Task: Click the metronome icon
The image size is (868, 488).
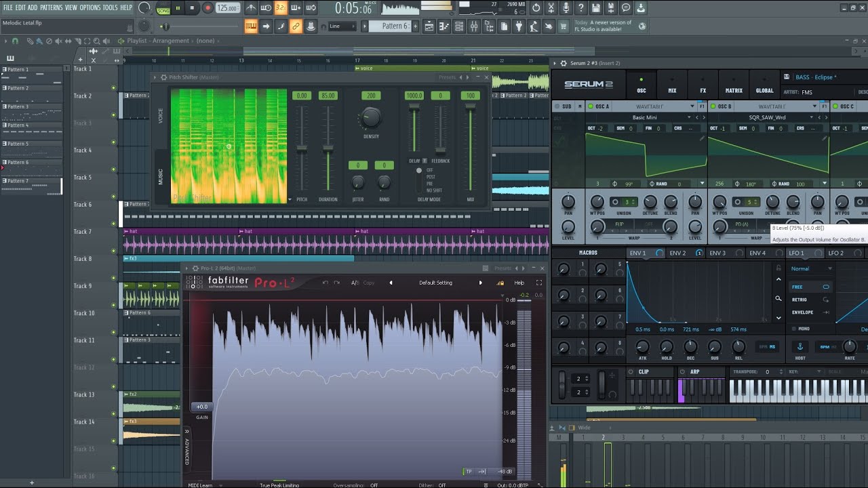Action: (x=251, y=8)
